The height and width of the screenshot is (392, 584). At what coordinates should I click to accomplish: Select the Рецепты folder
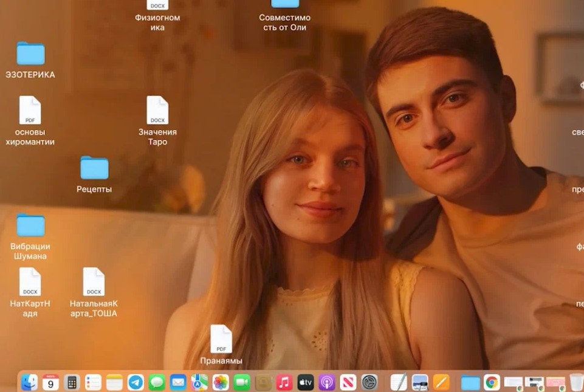click(x=94, y=168)
